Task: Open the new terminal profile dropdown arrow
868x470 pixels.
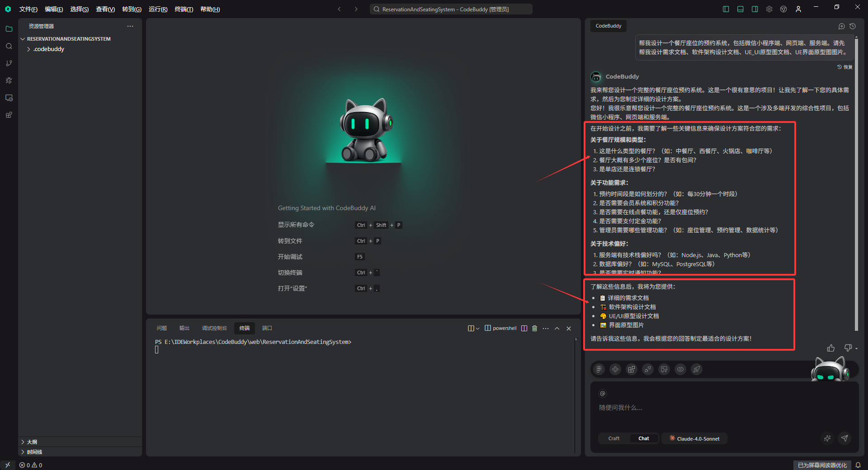Action: tap(477, 329)
